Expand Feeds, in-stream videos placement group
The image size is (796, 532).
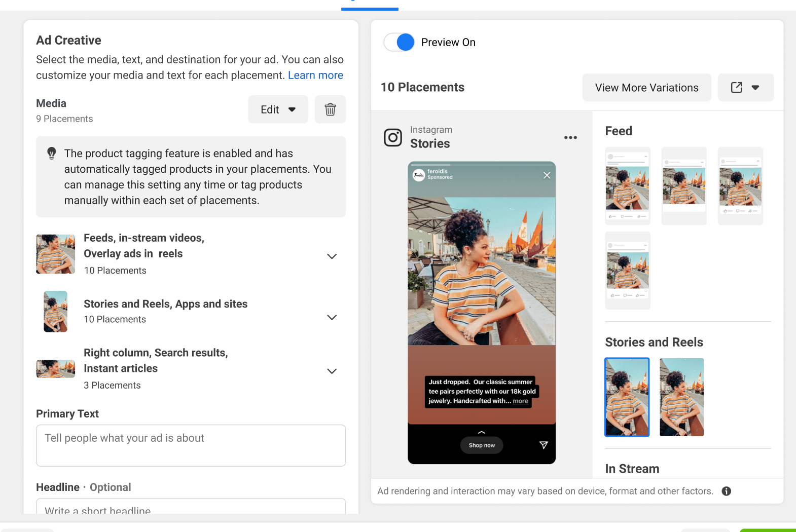point(332,256)
